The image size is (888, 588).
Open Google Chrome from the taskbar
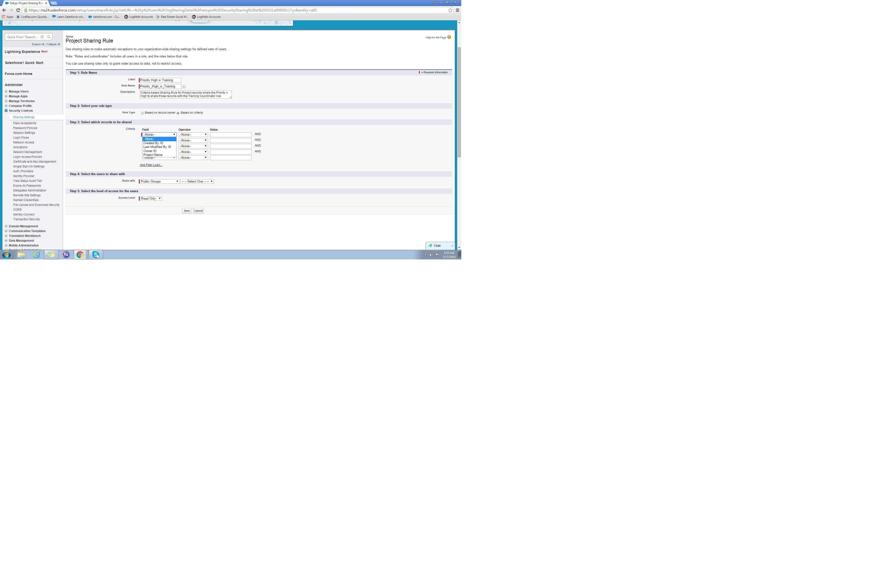tap(80, 255)
